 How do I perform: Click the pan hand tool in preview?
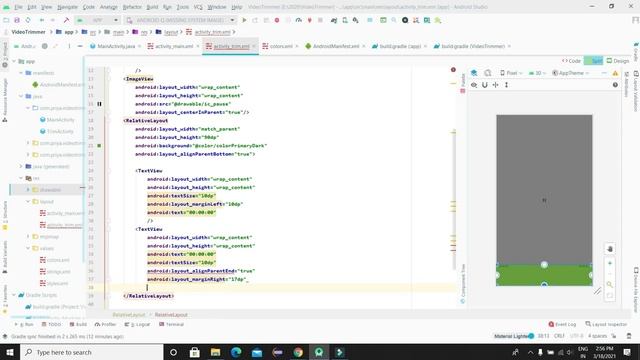610,249
